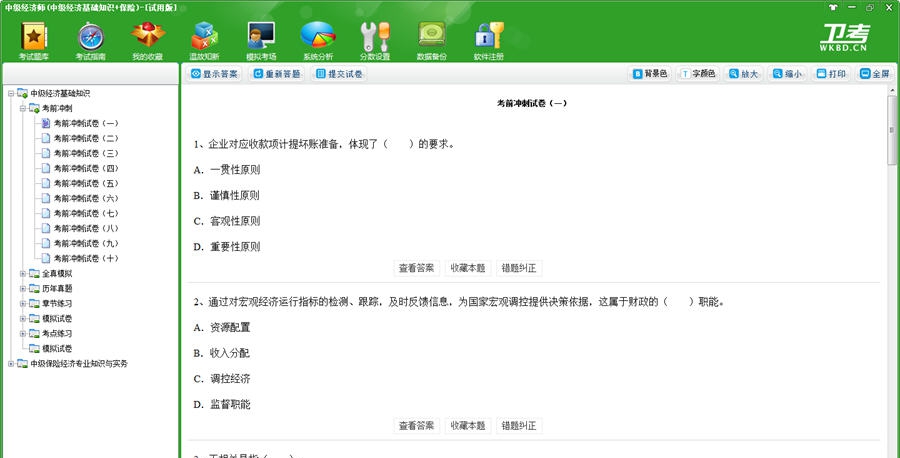Screen dimensions: 900x458
Task: Select 考前冲刺试卷（四） in tree
Action: [86, 168]
